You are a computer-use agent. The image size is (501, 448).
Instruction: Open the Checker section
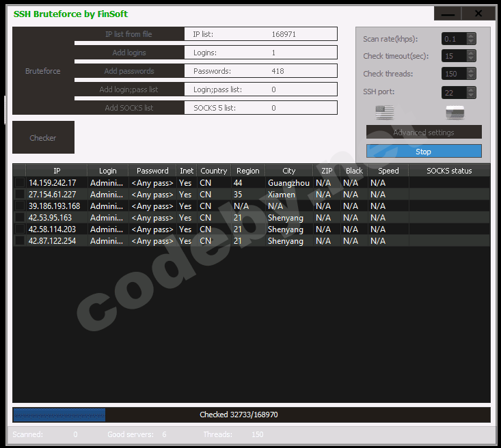(x=43, y=138)
